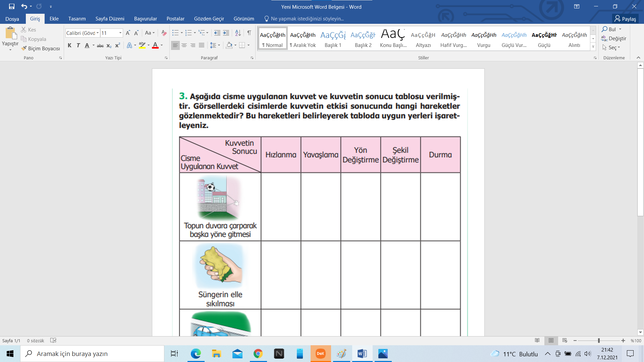Click the Paragraph alignment icon
644x362 pixels.
click(175, 45)
